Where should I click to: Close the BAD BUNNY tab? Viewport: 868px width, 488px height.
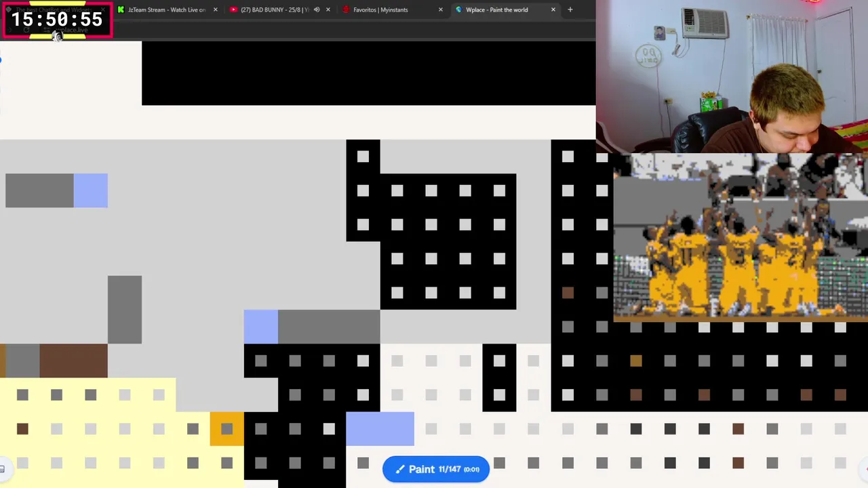328,9
